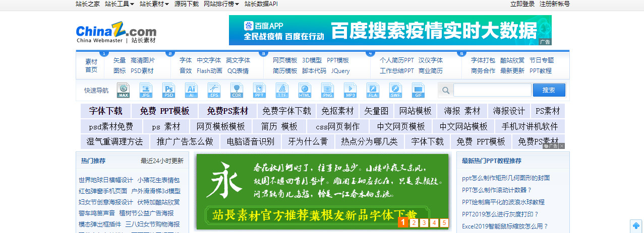The height and width of the screenshot is (233, 644).
Task: Click the 百度APP banner advertisement
Action: pos(390,30)
